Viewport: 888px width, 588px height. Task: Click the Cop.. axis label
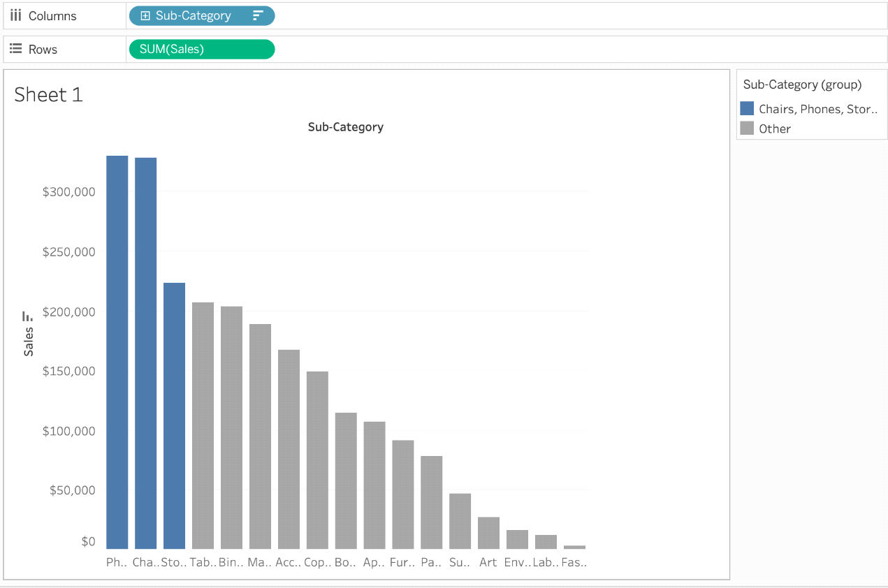pyautogui.click(x=317, y=561)
